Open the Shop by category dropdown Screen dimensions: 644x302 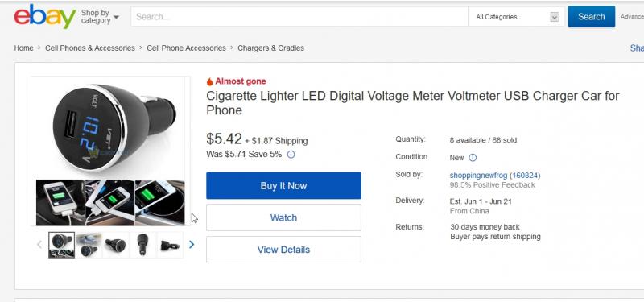[x=100, y=17]
